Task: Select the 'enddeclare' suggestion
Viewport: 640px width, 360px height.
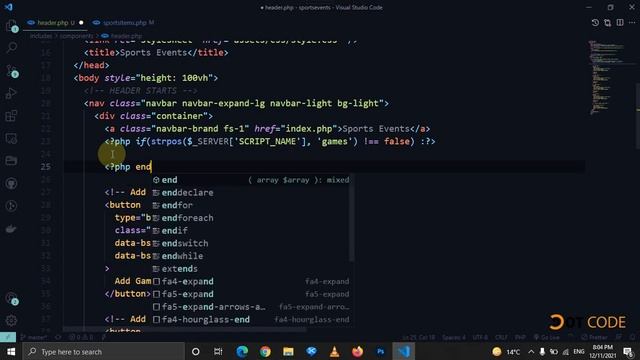Action: coord(251,192)
